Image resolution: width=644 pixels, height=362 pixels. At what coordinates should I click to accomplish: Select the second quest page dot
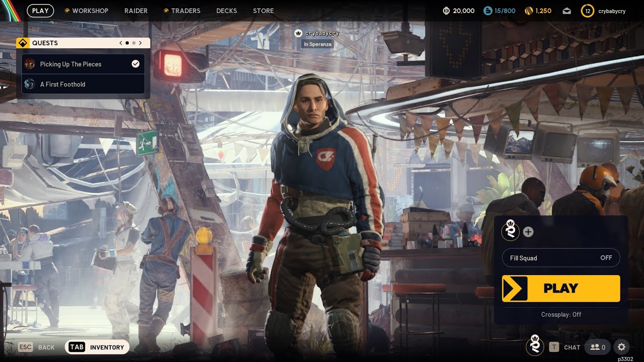134,43
